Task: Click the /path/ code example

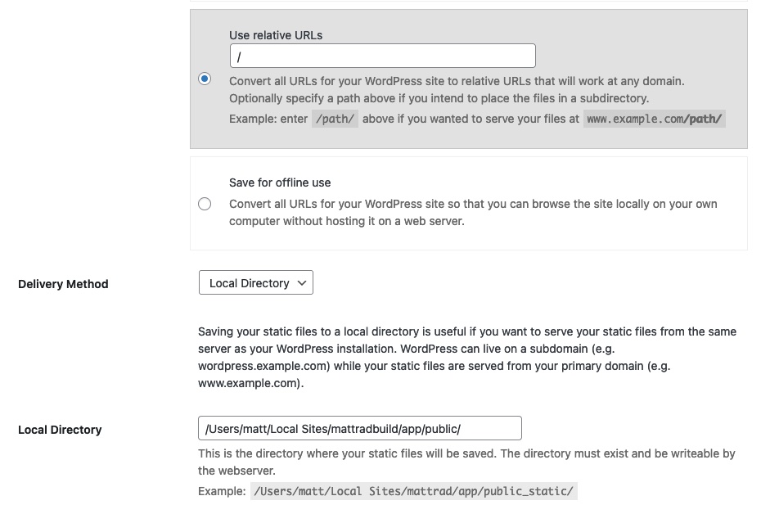Action: coord(335,119)
